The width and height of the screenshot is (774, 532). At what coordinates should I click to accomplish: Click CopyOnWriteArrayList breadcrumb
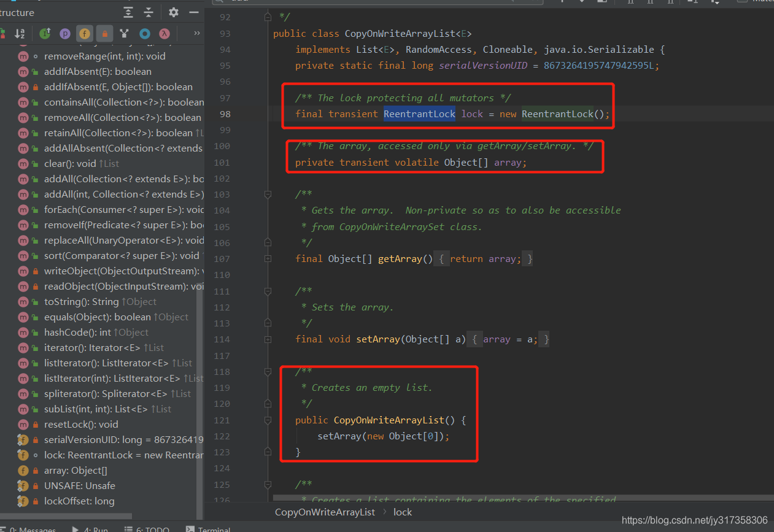(x=325, y=512)
